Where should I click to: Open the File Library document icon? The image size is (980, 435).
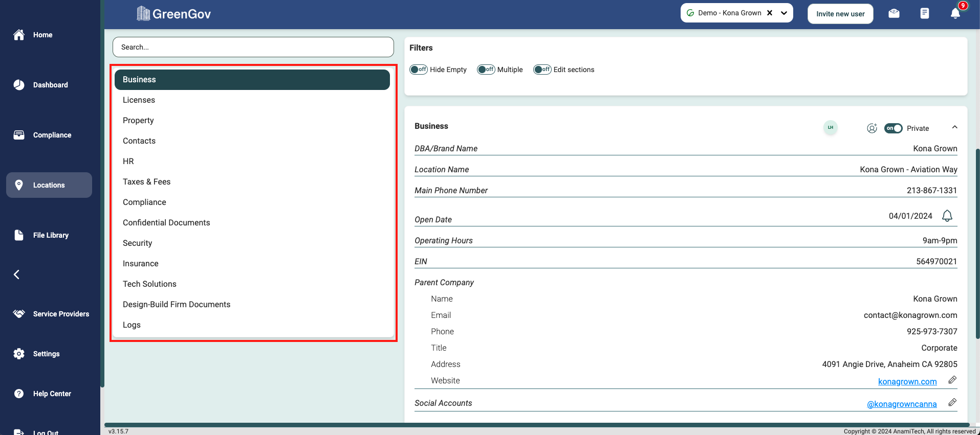pos(19,235)
